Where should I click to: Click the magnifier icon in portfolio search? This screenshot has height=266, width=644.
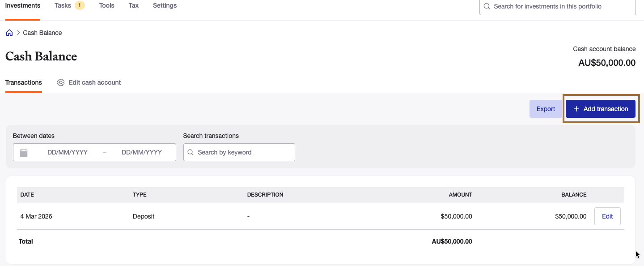(487, 6)
